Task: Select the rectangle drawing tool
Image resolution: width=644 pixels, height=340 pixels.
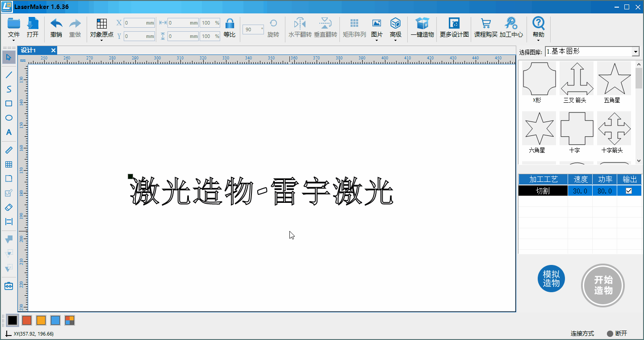Action: pos(8,104)
